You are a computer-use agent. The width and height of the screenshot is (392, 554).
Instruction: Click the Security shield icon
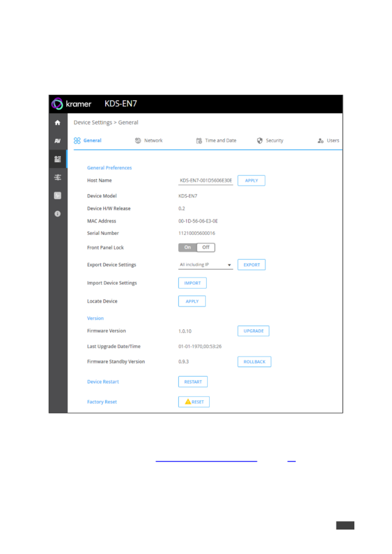(260, 141)
